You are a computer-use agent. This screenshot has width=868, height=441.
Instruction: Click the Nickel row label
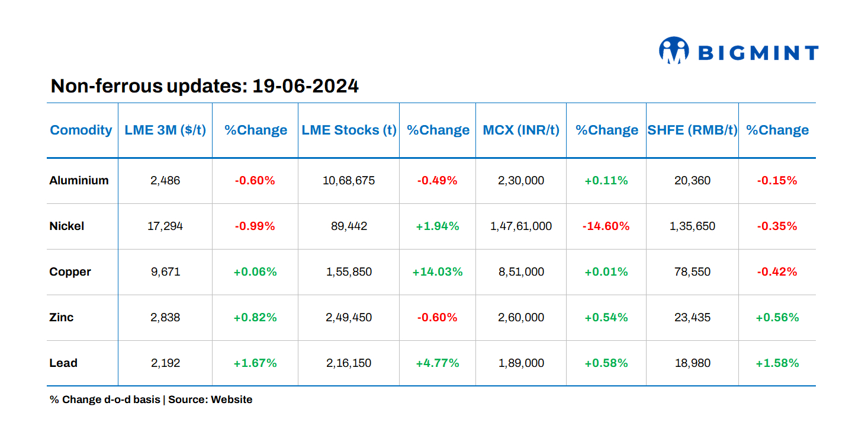click(x=67, y=226)
